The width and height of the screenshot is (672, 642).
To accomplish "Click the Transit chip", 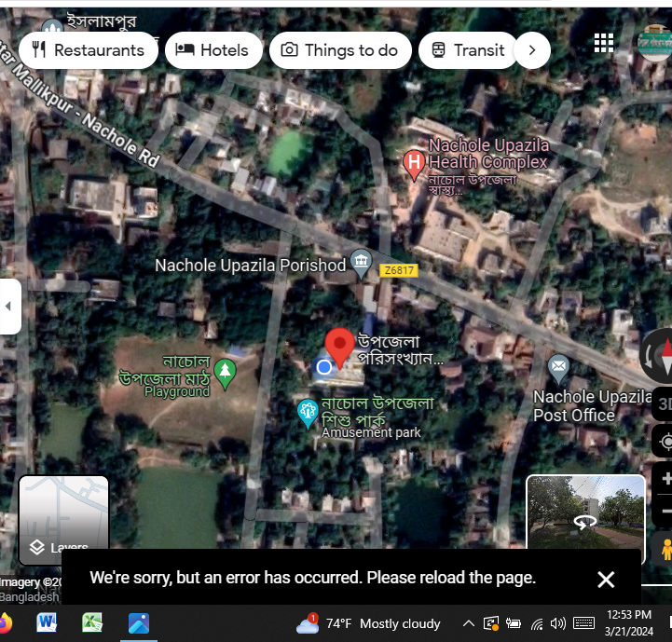I will pyautogui.click(x=468, y=50).
